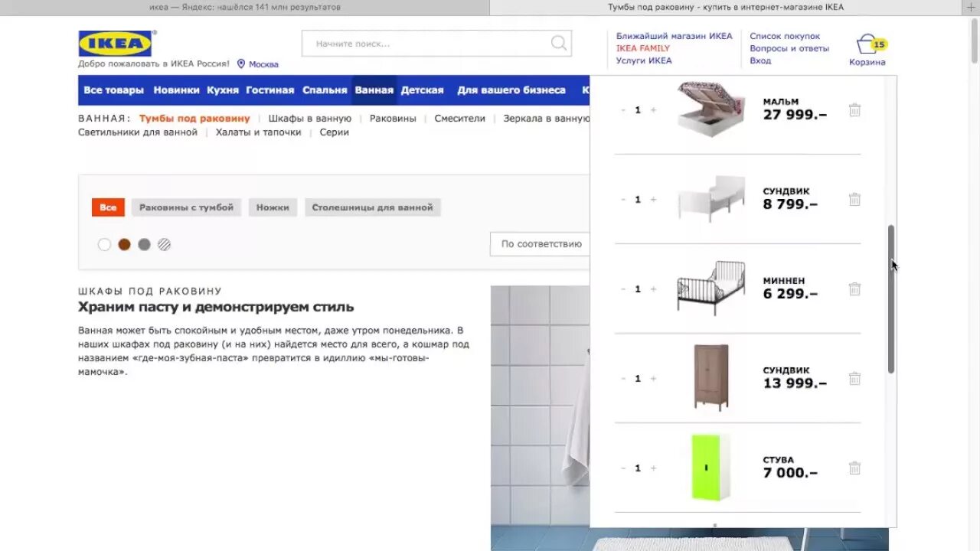
Task: Decrease quantity of СТУВА item
Action: tap(623, 468)
